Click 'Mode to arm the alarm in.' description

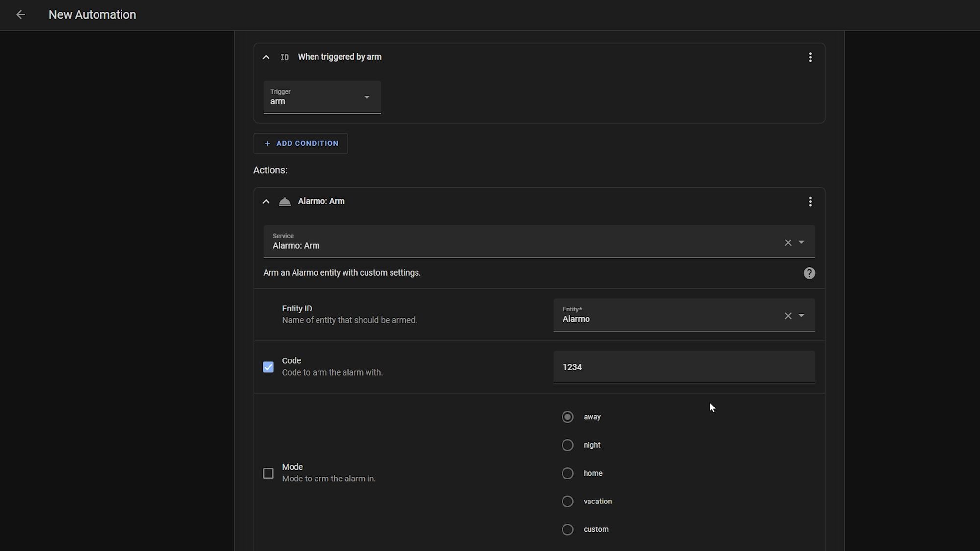(329, 479)
